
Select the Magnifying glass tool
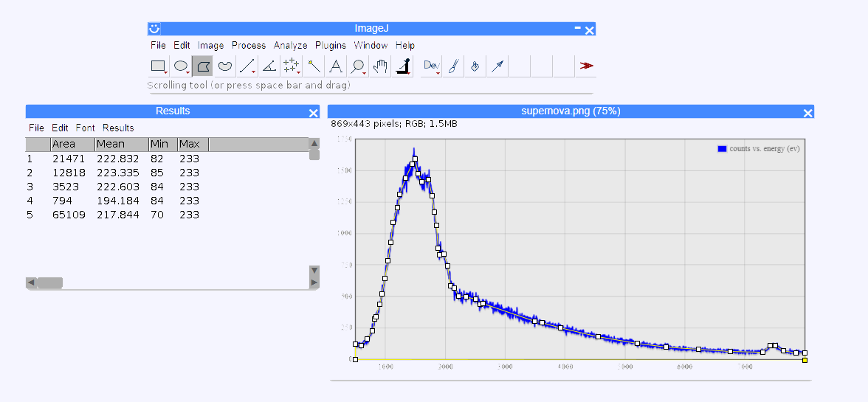coord(358,66)
